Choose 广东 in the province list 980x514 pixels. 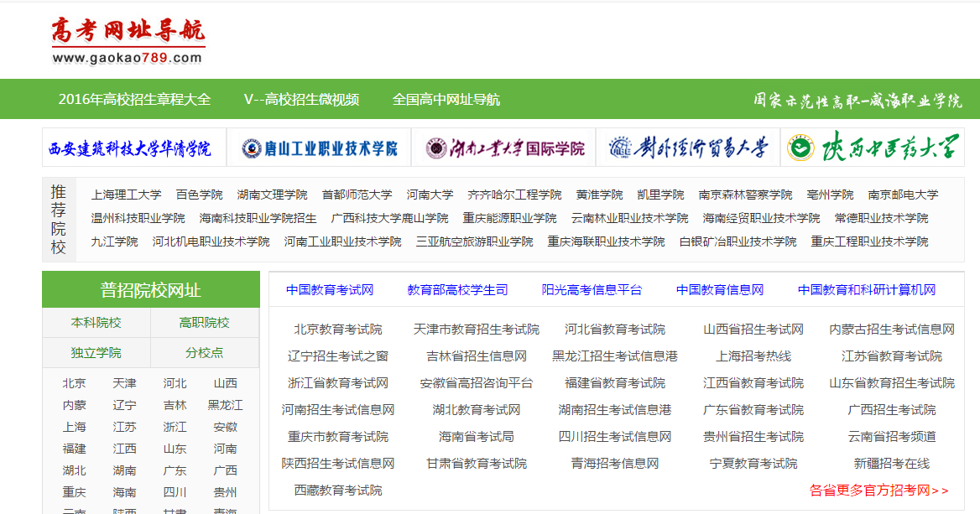175,471
